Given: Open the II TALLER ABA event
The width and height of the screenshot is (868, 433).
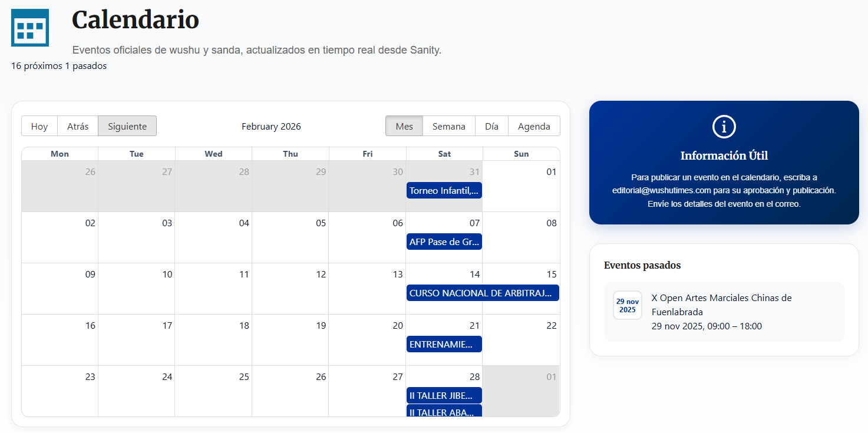Looking at the screenshot, I should (x=444, y=412).
